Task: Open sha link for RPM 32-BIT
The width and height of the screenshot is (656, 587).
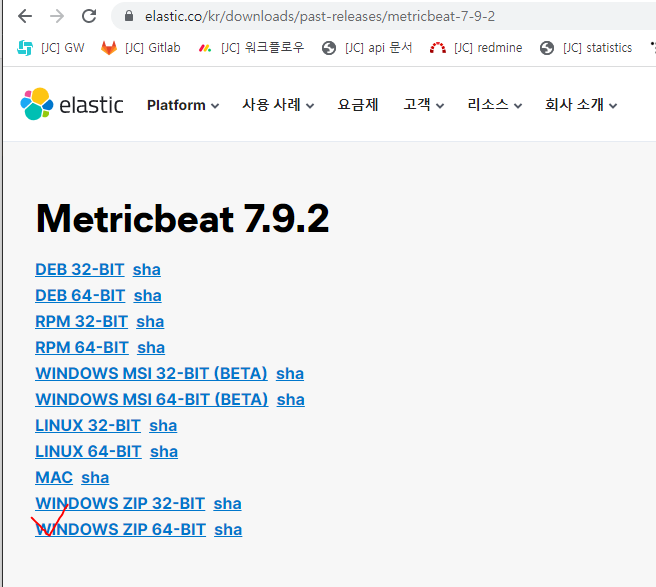Action: 150,321
